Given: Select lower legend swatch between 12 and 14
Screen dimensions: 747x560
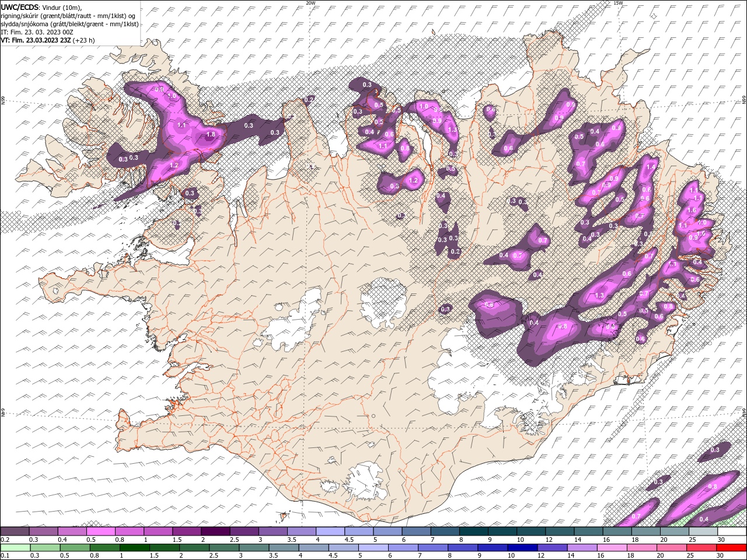Looking at the screenshot, I should coord(552,547).
